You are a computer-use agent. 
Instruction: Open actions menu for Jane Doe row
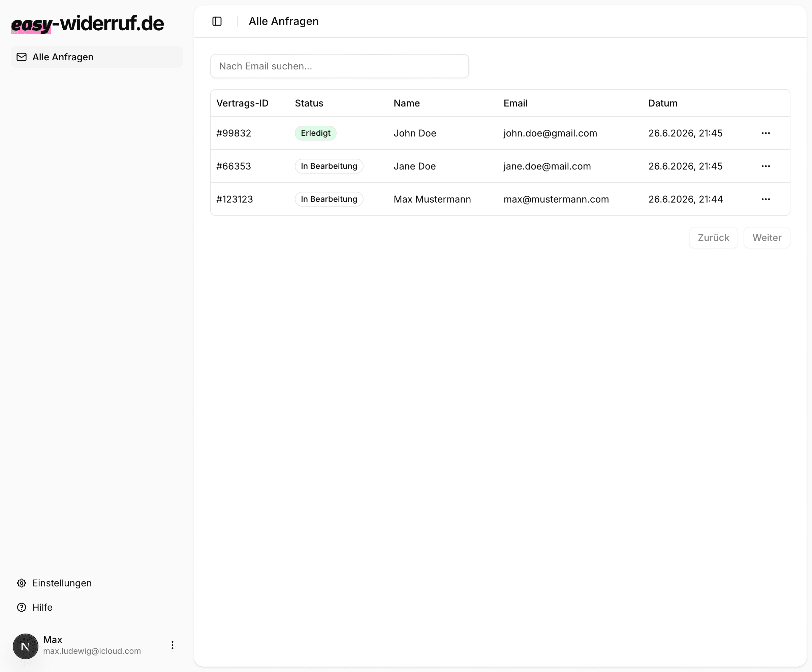click(x=766, y=166)
